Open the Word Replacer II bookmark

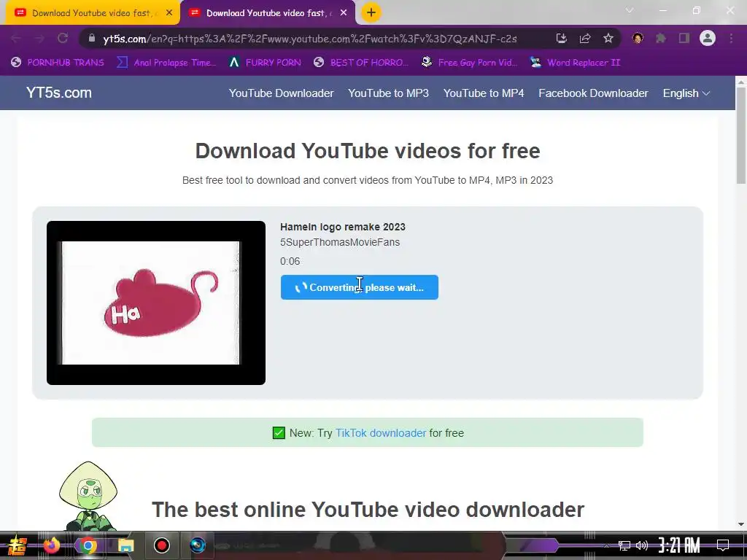576,63
